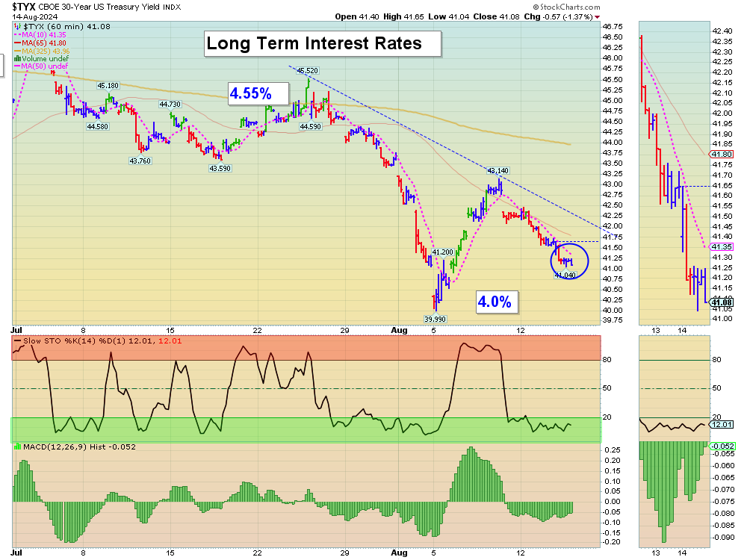
Task: Click the 12.01 stochastic value tag
Action: (722, 424)
